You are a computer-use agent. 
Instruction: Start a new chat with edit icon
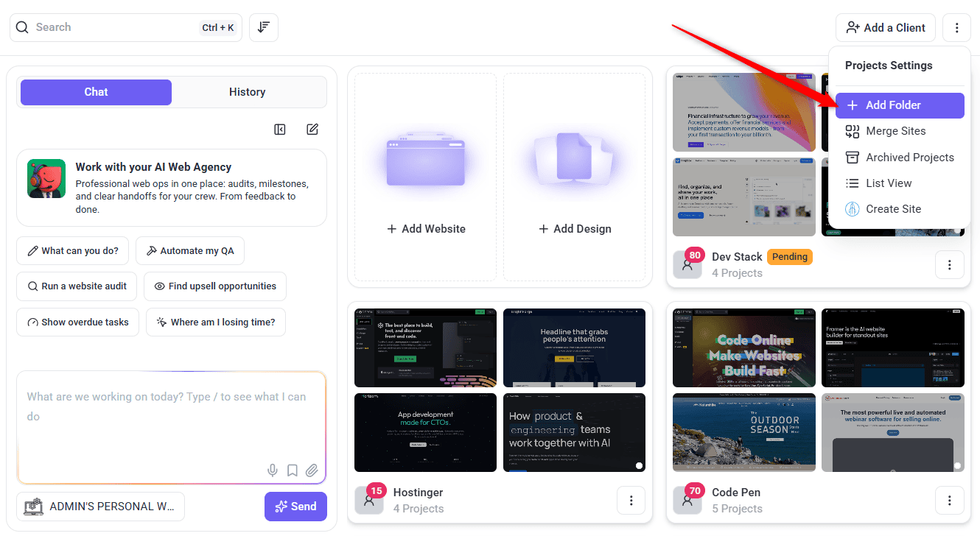[312, 130]
